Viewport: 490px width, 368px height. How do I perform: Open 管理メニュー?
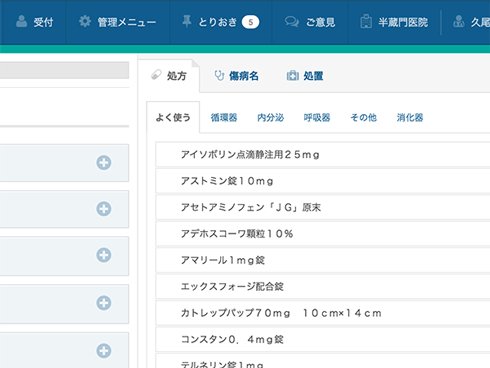coord(117,22)
